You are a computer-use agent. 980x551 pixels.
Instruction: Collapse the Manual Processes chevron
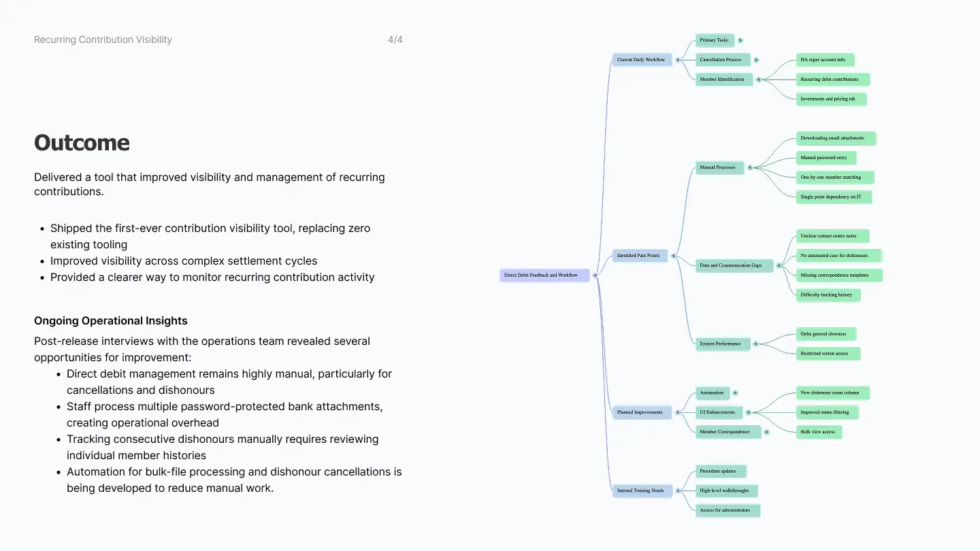pyautogui.click(x=750, y=167)
